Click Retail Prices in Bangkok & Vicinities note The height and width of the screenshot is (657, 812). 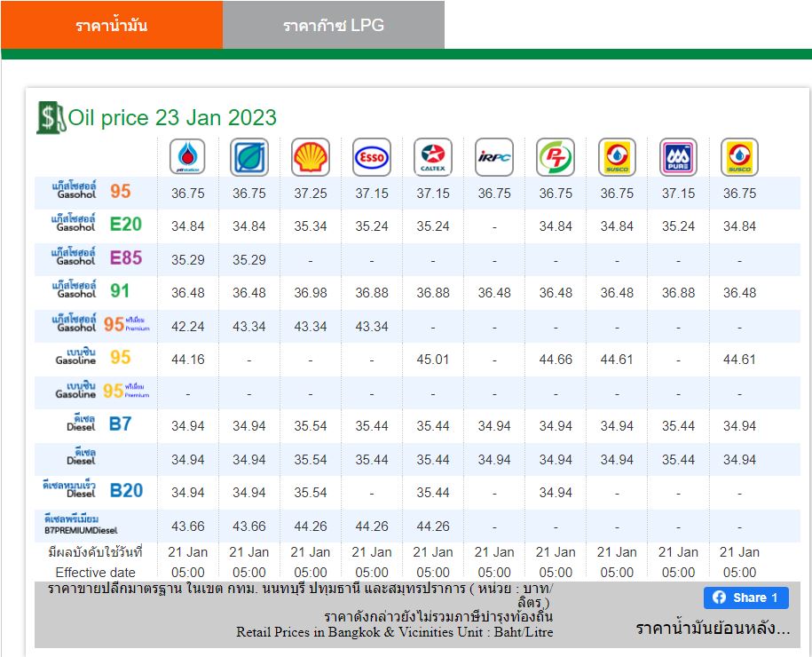point(395,632)
